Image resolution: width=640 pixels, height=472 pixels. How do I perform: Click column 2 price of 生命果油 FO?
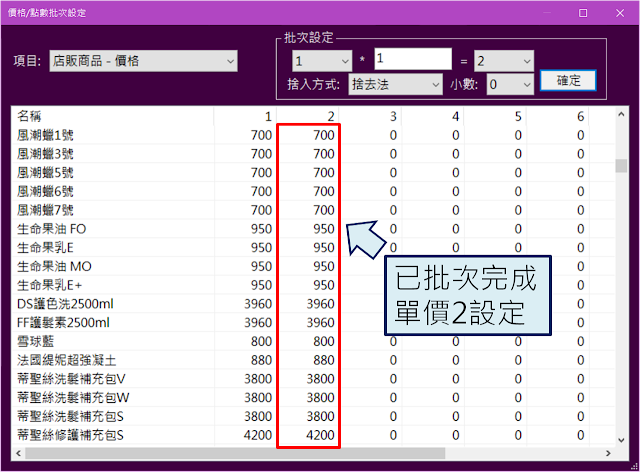coord(324,229)
